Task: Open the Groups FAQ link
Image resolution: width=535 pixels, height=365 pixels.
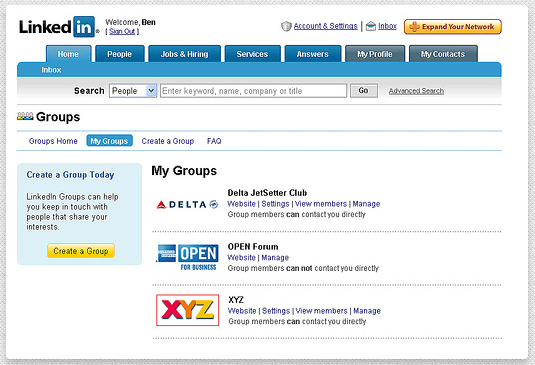Action: (x=214, y=141)
